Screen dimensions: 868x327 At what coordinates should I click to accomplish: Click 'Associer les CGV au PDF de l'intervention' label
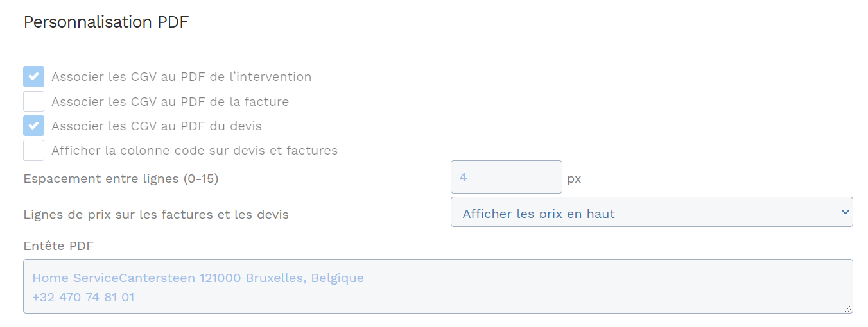[181, 77]
